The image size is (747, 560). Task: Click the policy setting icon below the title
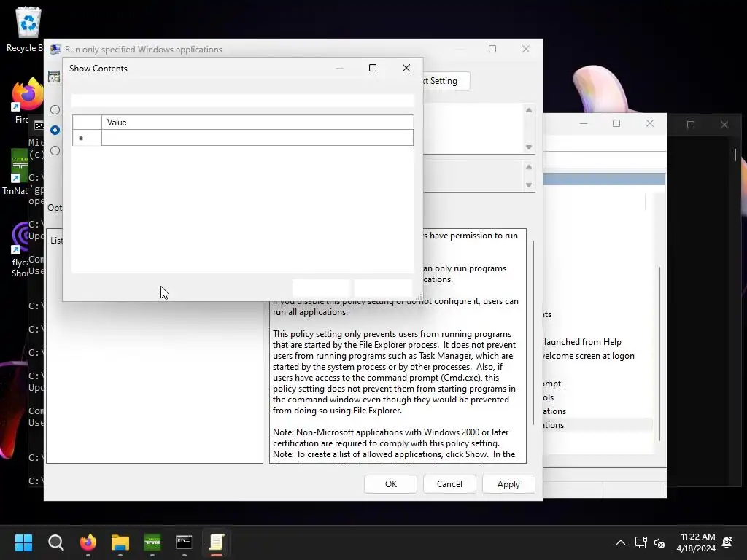pos(54,77)
